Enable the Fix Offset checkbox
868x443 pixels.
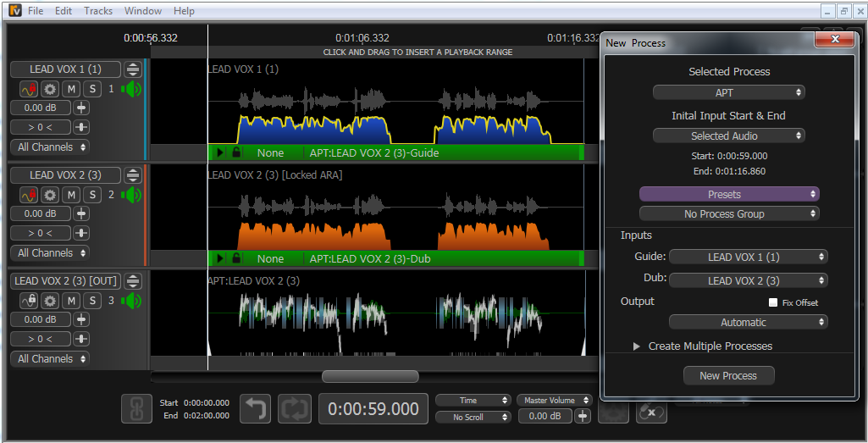click(772, 302)
